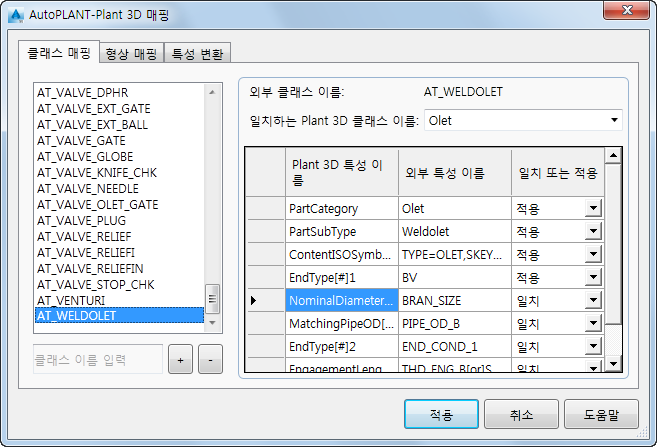Click the BV external property cell
Screen dimensions: 657x447
(455, 277)
